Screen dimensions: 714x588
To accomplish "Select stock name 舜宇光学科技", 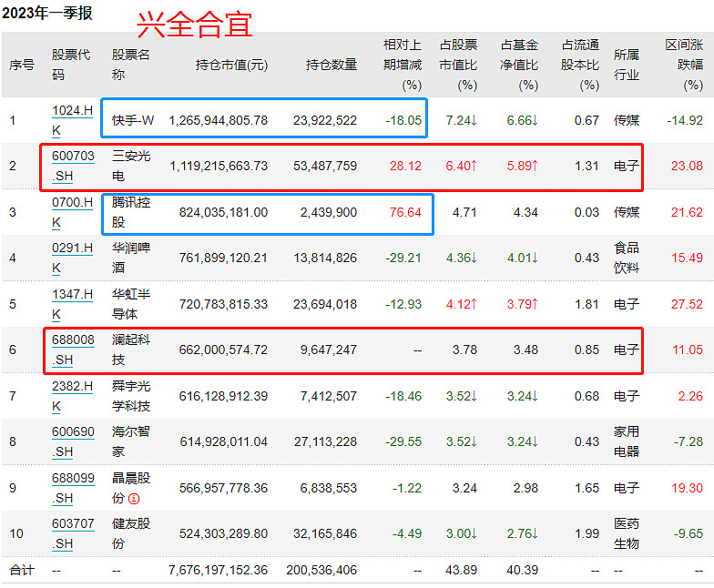I will (131, 396).
